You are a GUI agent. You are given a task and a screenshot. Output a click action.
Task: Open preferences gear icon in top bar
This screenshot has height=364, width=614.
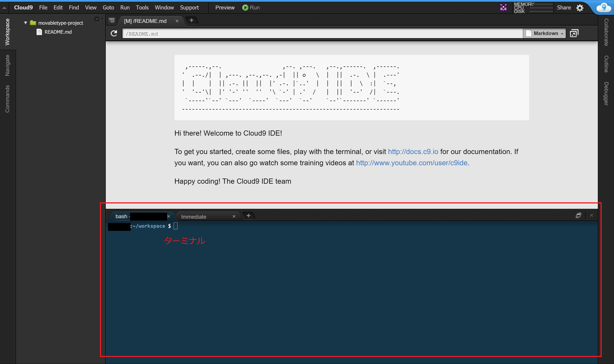(x=580, y=8)
